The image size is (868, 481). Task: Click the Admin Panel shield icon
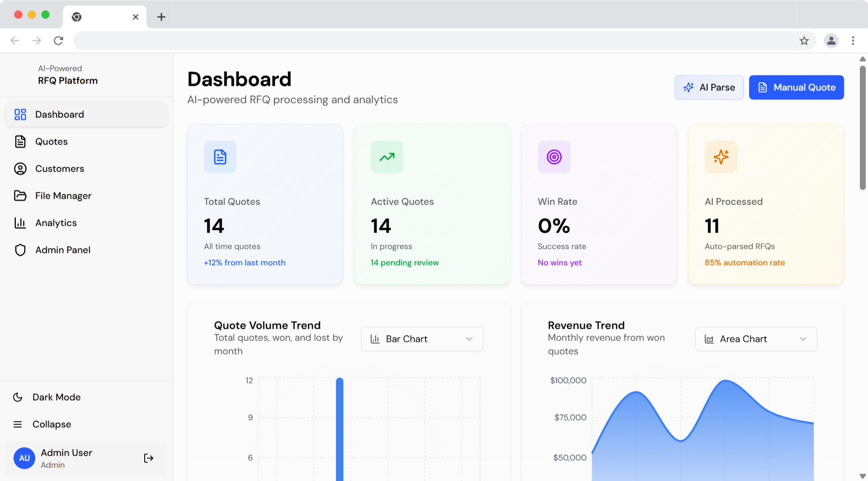pos(20,250)
